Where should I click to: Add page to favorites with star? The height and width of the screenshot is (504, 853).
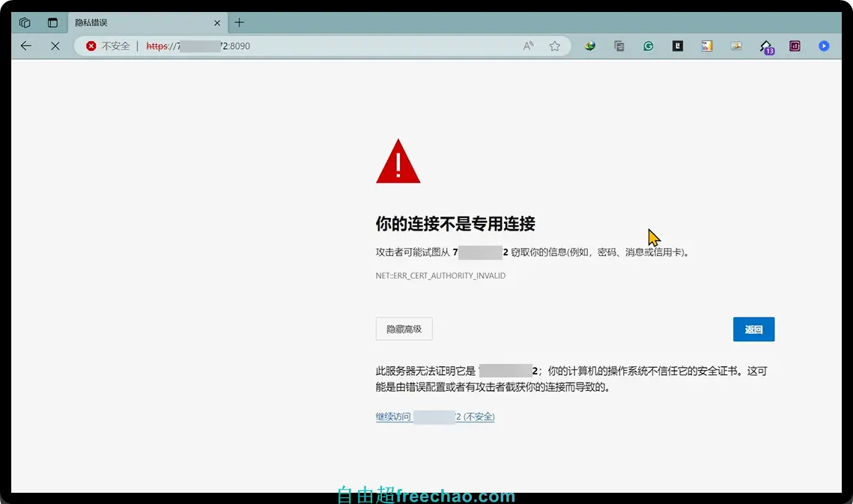coord(554,46)
